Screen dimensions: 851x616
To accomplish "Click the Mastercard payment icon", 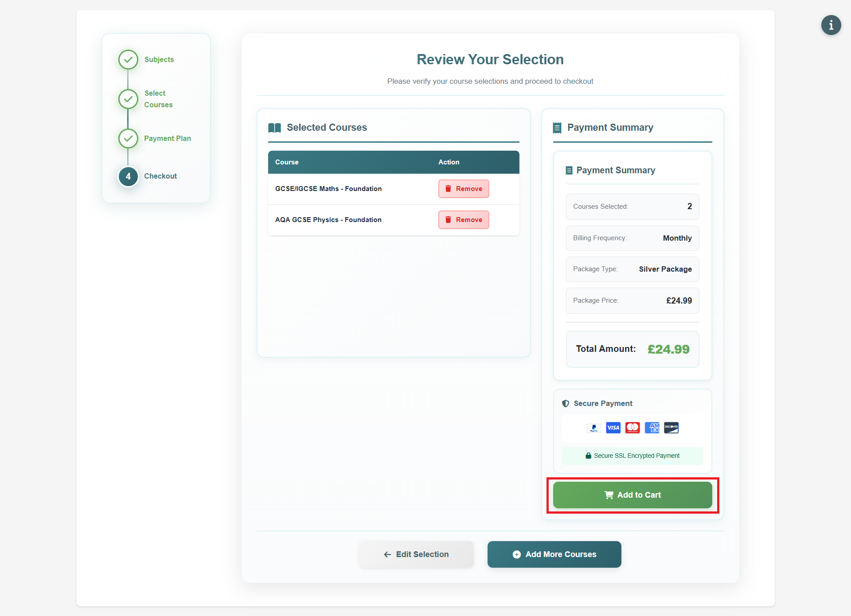I will click(x=632, y=428).
